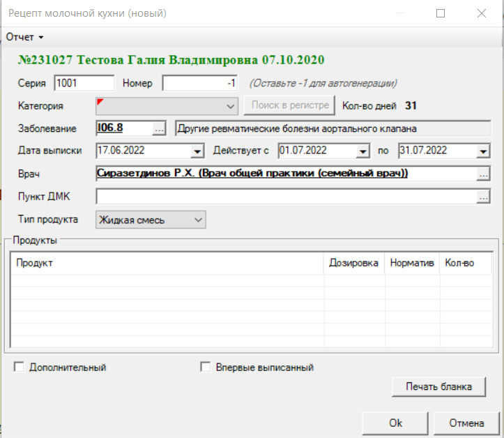
Task: Click the Поиск в регистре button
Action: [289, 105]
